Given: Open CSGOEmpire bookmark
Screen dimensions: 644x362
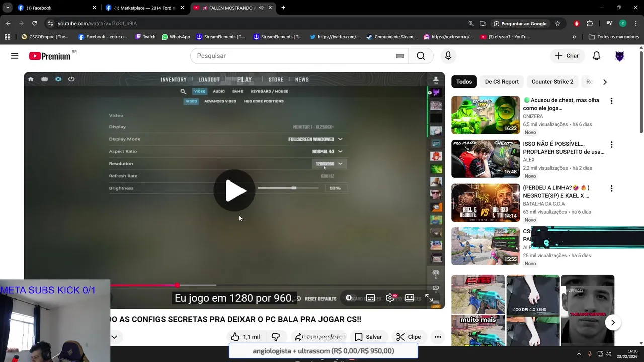Looking at the screenshot, I should click(x=45, y=37).
